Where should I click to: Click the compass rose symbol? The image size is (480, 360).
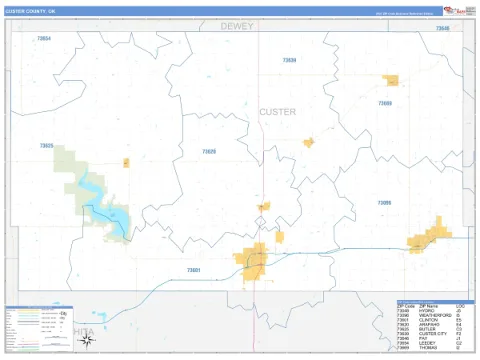point(87,340)
